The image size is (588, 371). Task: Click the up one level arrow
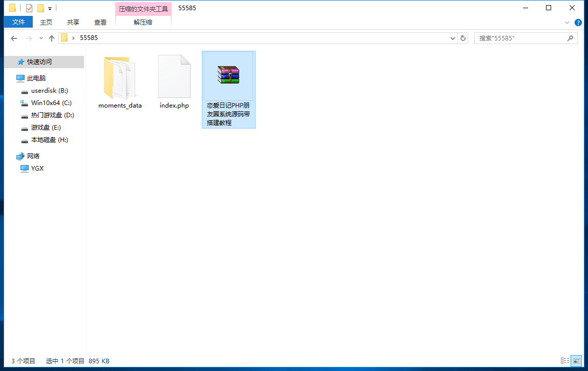(52, 38)
